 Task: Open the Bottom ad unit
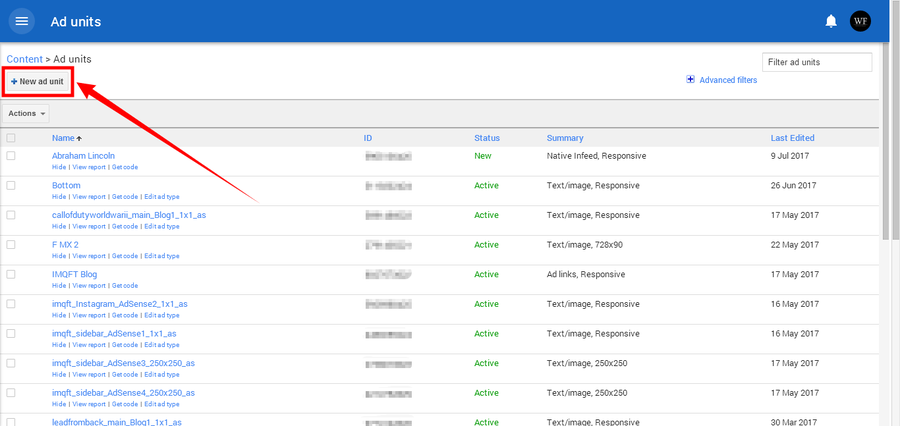tap(66, 185)
